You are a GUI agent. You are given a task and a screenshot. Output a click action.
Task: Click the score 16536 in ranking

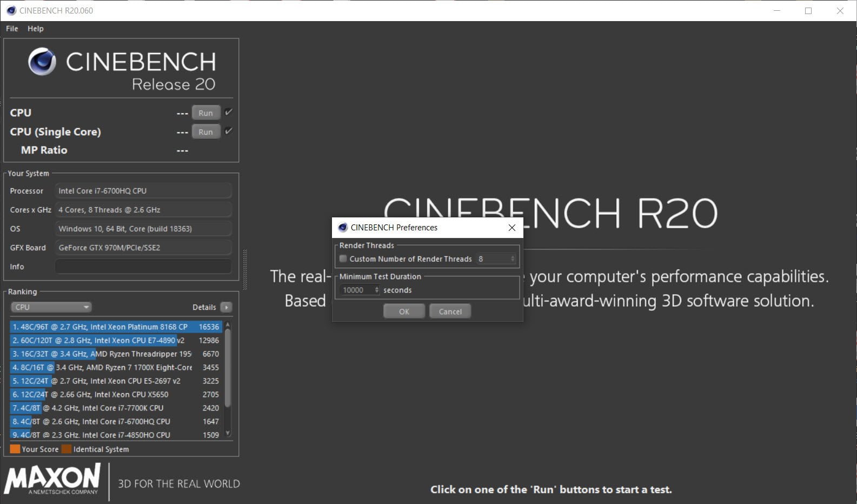(209, 327)
